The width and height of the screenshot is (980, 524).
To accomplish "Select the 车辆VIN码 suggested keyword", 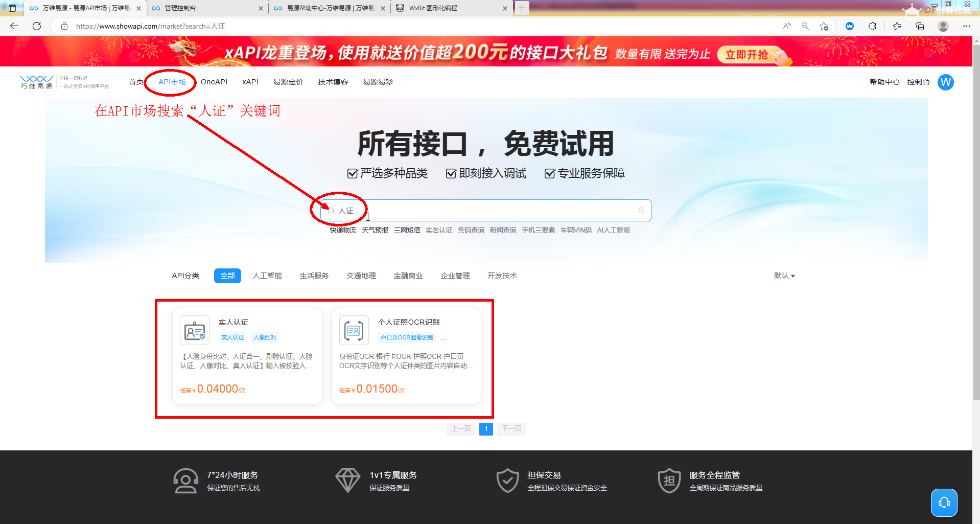I will (576, 230).
